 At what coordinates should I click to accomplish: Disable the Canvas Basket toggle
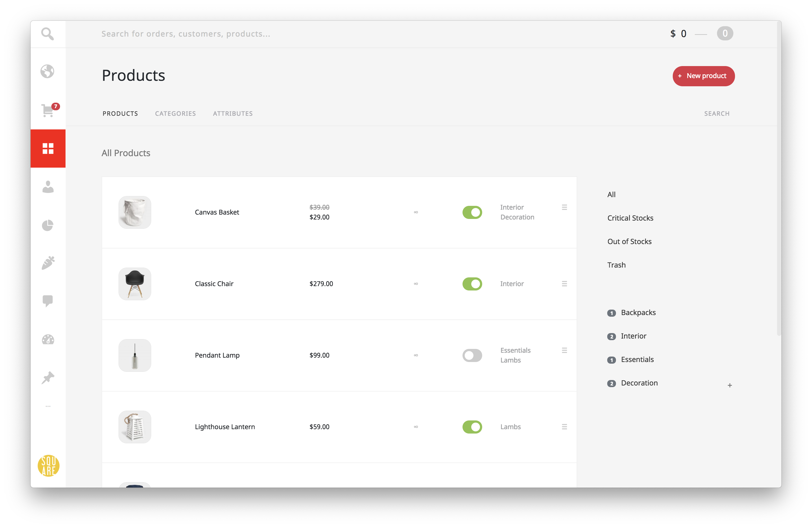coord(472,212)
